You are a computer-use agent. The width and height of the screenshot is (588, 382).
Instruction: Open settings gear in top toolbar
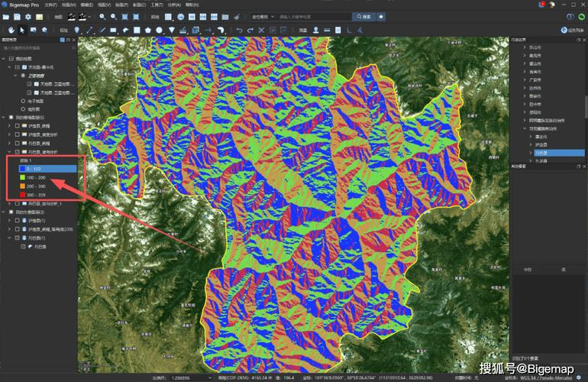click(x=28, y=16)
